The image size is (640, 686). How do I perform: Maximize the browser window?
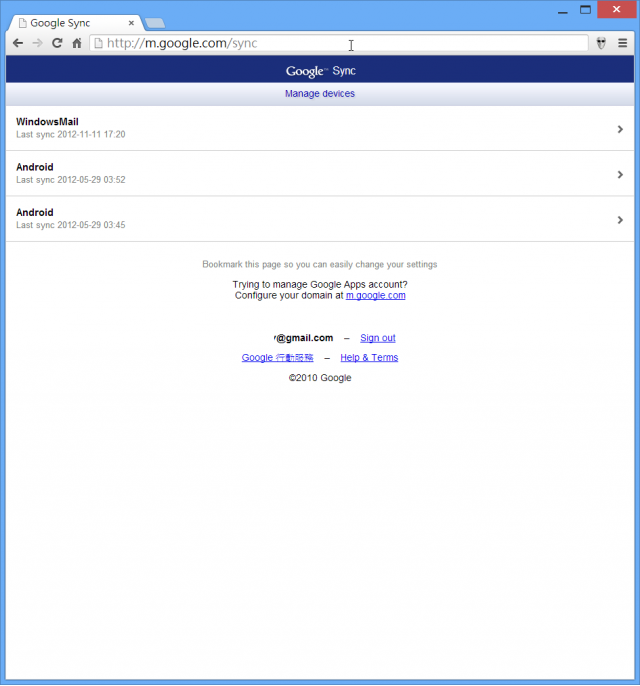pyautogui.click(x=585, y=10)
